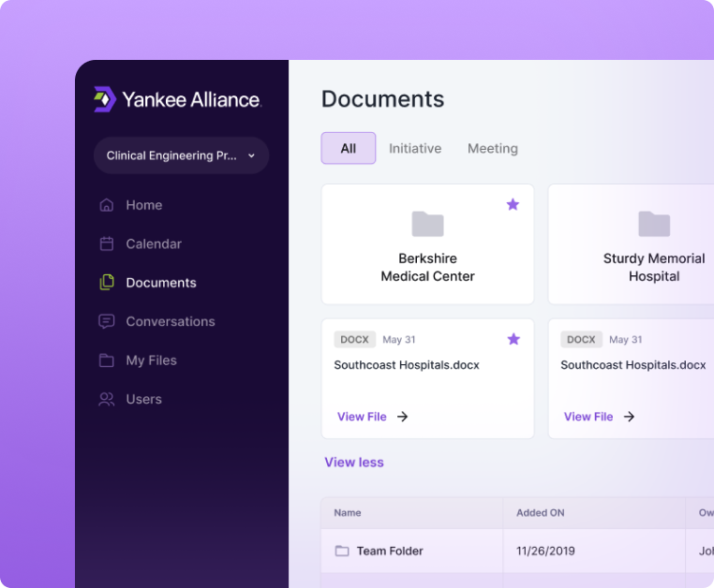
Task: Switch to the Meeting tab
Action: [x=493, y=148]
